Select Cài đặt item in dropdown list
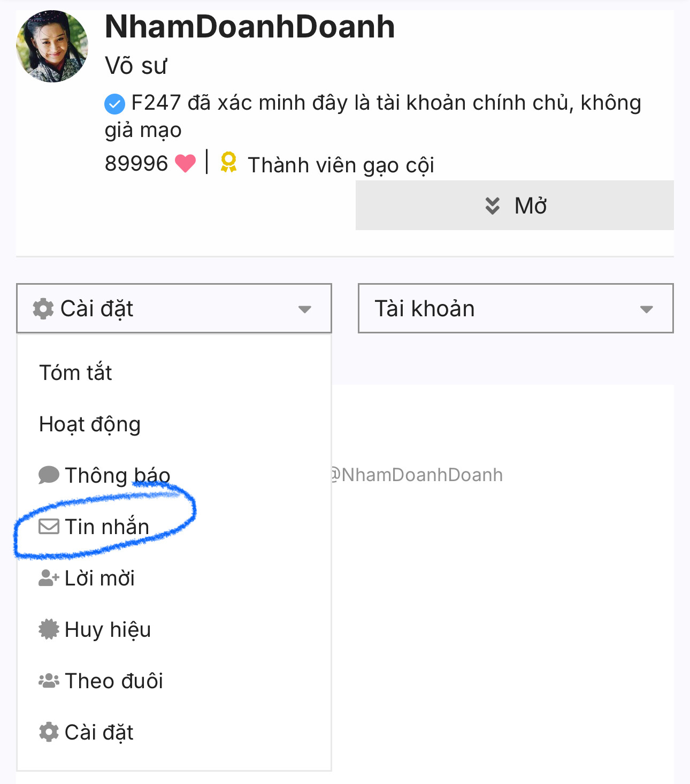Screen dimensions: 690x784 coord(99,732)
